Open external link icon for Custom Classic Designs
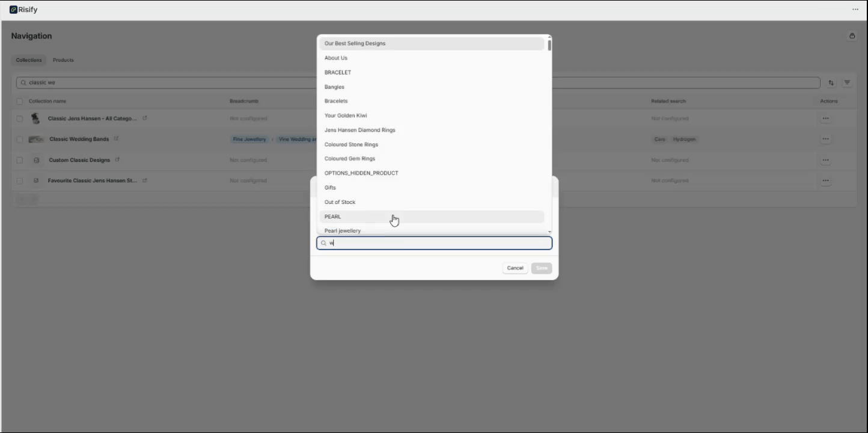 pos(117,160)
